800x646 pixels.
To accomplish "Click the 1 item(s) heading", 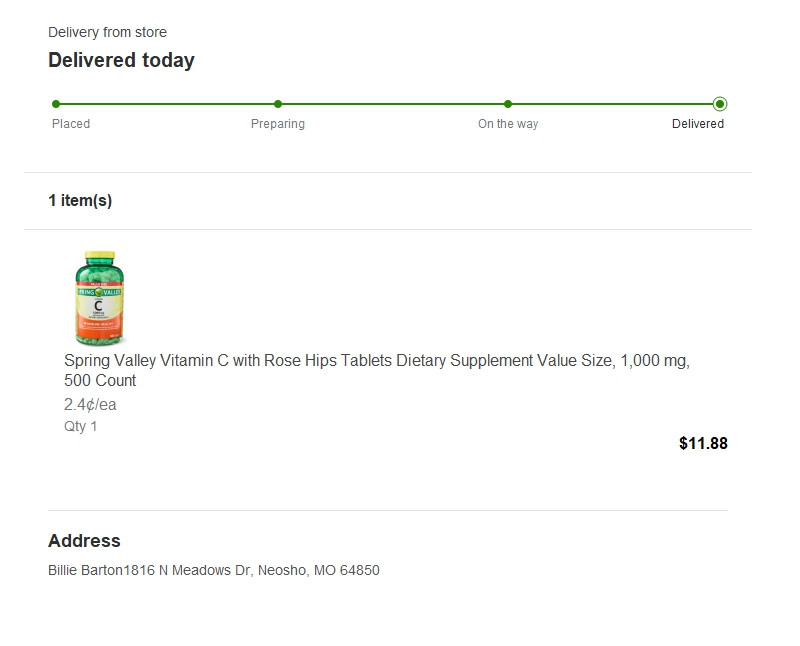I will click(x=80, y=200).
